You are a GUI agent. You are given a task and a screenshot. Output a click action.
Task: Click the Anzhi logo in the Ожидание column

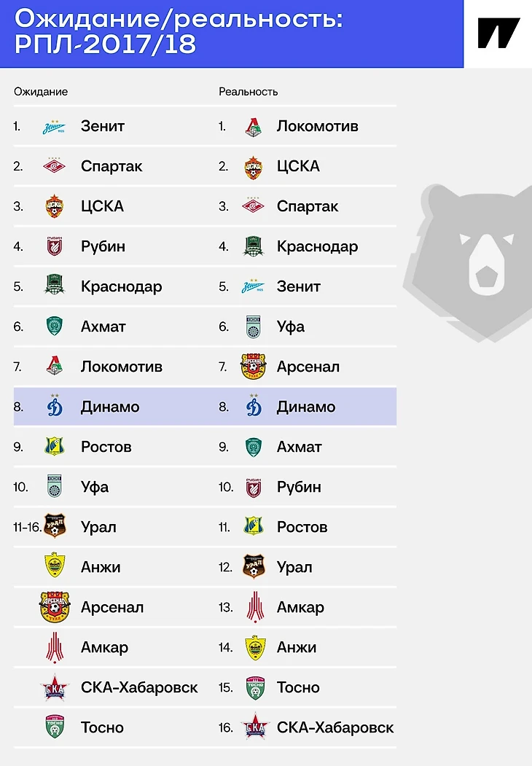click(x=54, y=566)
